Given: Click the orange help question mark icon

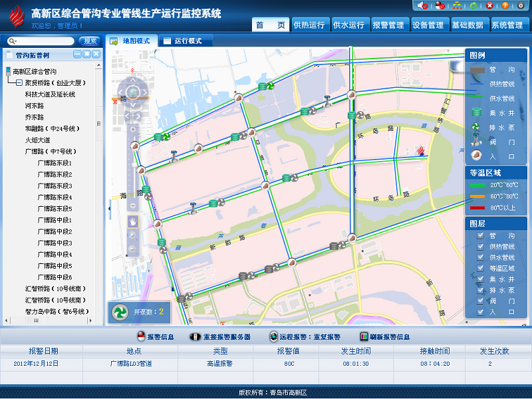Looking at the screenshot, I should 505,5.
